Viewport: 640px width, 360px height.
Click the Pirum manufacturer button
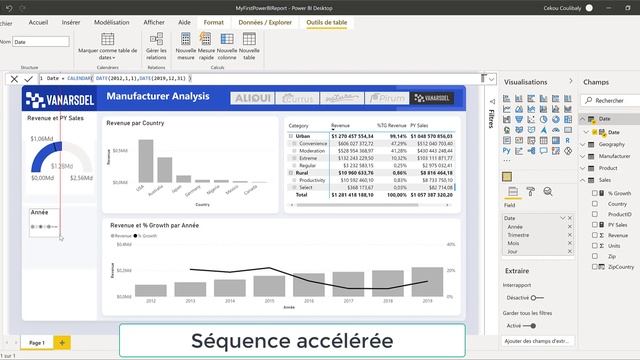tap(387, 98)
